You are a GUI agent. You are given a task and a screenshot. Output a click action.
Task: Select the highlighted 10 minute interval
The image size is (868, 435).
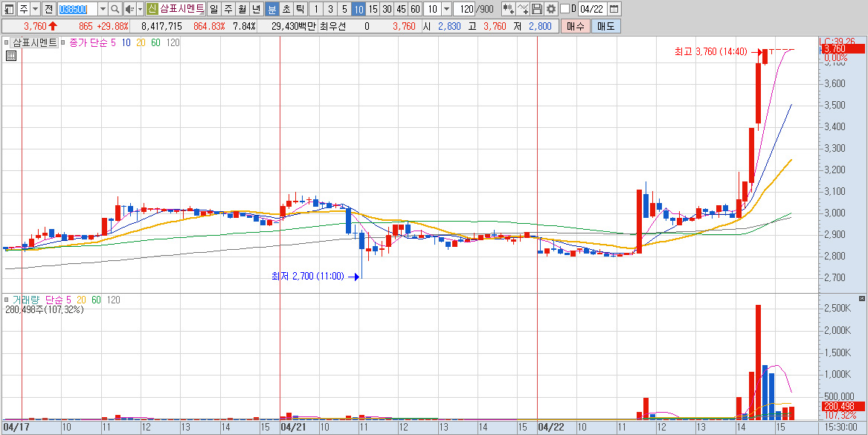click(x=359, y=9)
